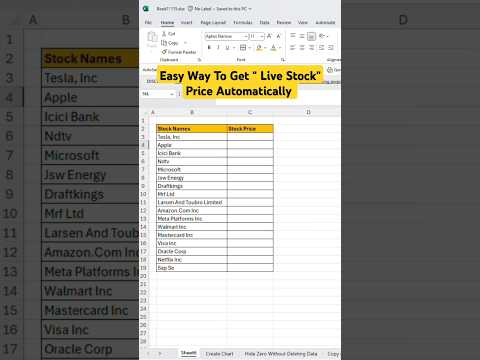Click the next sheet navigation arrow
Viewport: 480px width, 360px height.
click(x=160, y=353)
